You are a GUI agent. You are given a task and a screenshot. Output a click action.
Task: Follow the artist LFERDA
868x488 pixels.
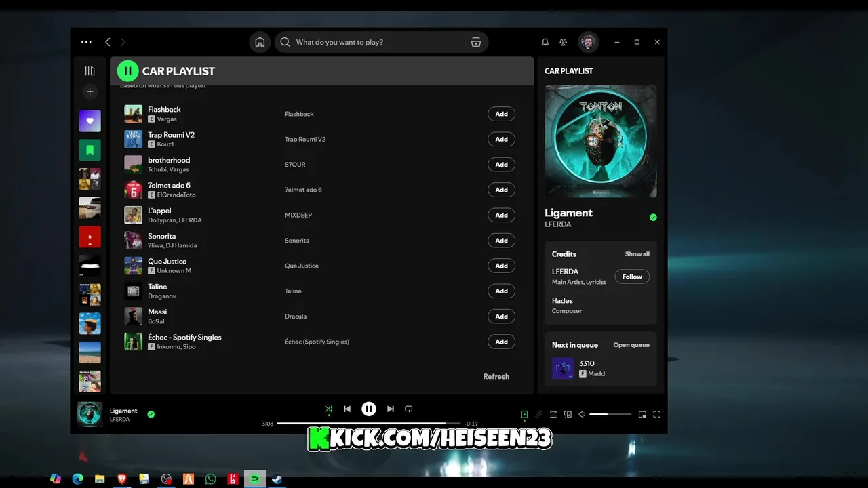(632, 277)
